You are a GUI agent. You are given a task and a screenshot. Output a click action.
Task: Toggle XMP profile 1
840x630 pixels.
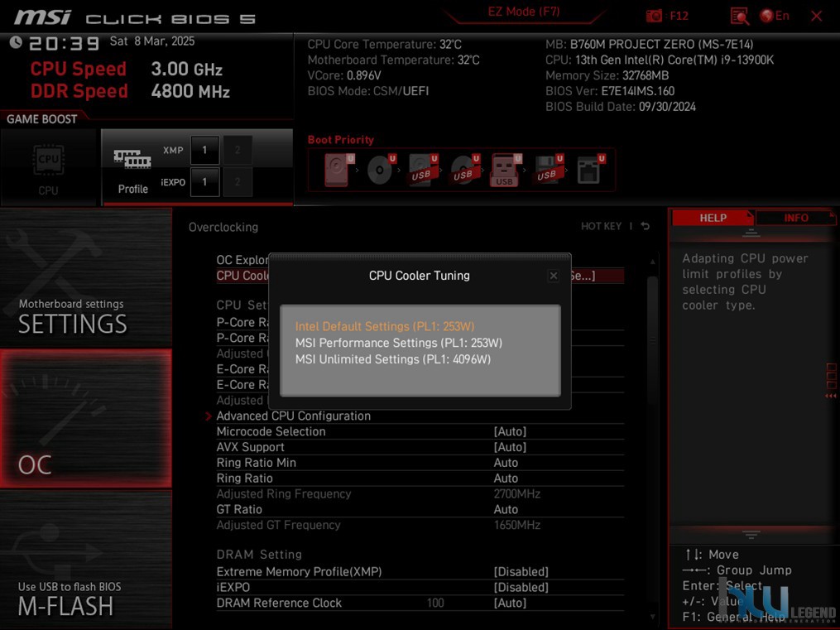pos(204,150)
